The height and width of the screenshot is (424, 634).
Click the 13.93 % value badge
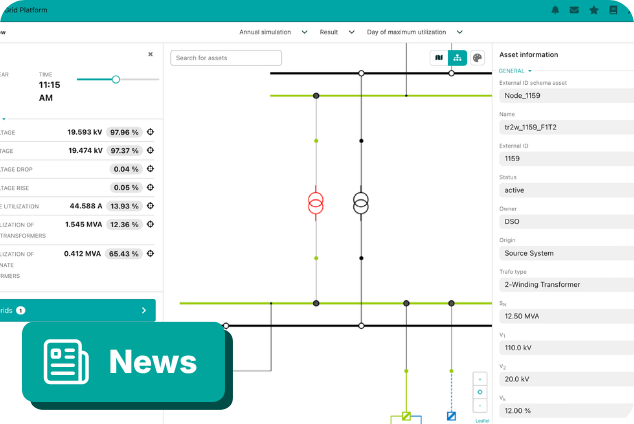tap(124, 206)
